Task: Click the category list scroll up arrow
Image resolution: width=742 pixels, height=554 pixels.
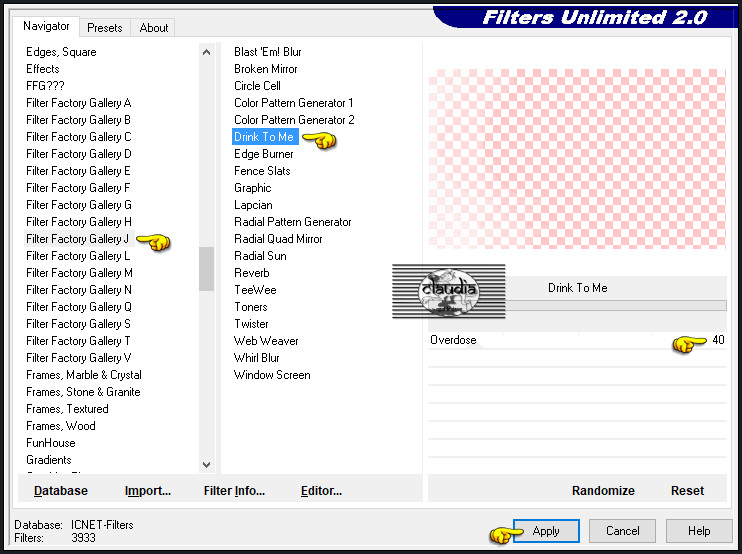Action: (x=206, y=52)
